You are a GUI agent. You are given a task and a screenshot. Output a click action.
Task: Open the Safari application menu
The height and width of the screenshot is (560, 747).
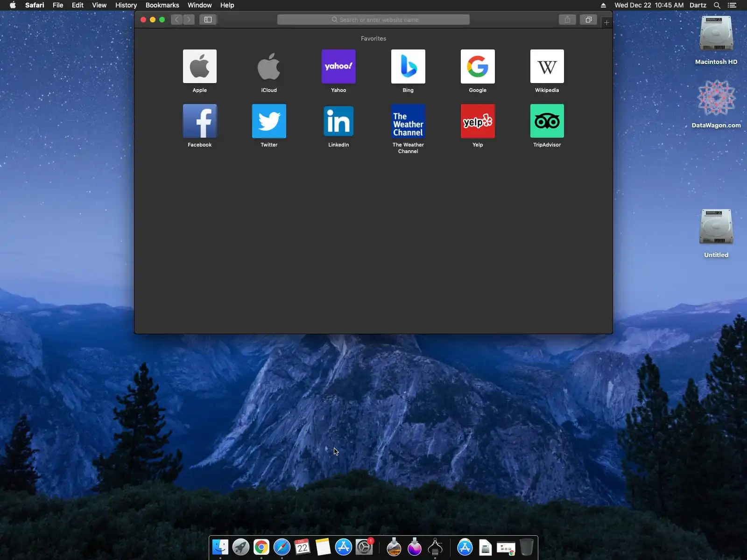tap(35, 5)
